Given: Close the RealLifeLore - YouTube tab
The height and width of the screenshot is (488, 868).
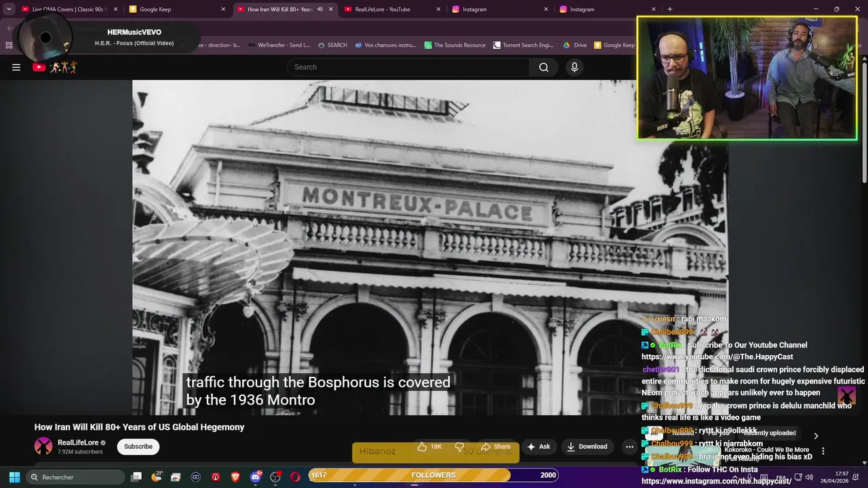Looking at the screenshot, I should pyautogui.click(x=438, y=9).
